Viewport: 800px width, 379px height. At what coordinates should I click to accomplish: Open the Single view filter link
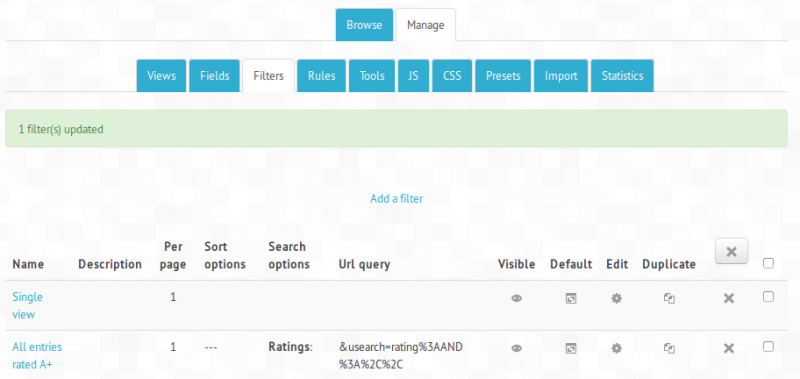28,306
